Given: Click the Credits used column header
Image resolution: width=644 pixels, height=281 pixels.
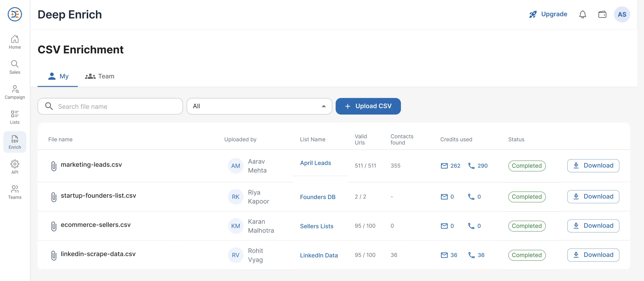Looking at the screenshot, I should point(456,139).
